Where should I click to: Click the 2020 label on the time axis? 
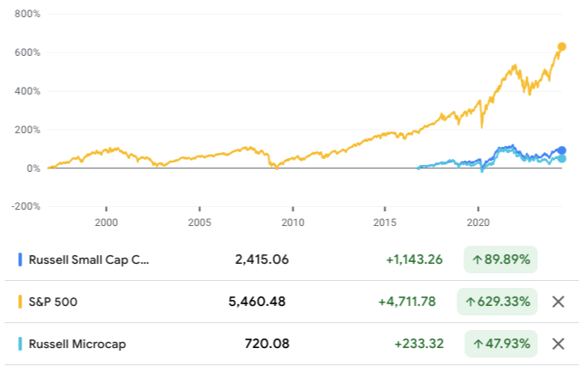pyautogui.click(x=478, y=221)
